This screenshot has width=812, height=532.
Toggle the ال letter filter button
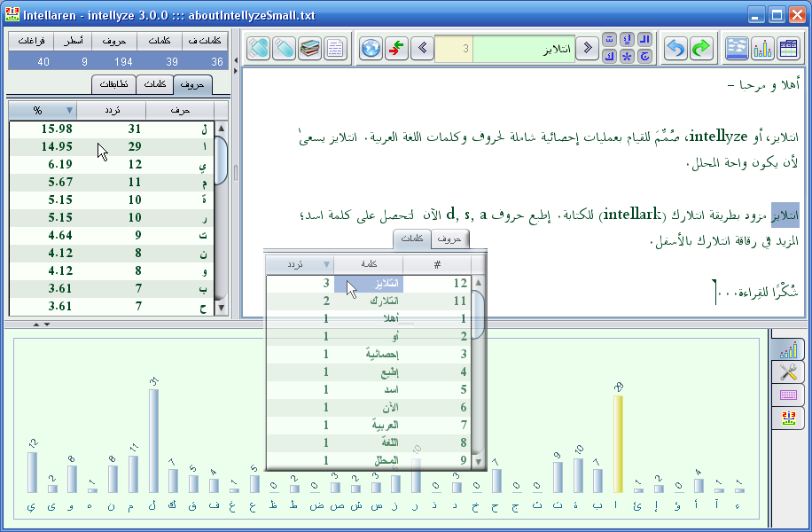644,39
